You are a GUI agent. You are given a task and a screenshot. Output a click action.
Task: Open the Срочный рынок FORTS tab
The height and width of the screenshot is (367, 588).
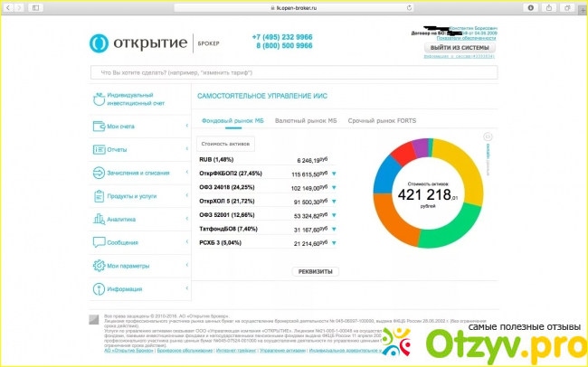pos(381,120)
